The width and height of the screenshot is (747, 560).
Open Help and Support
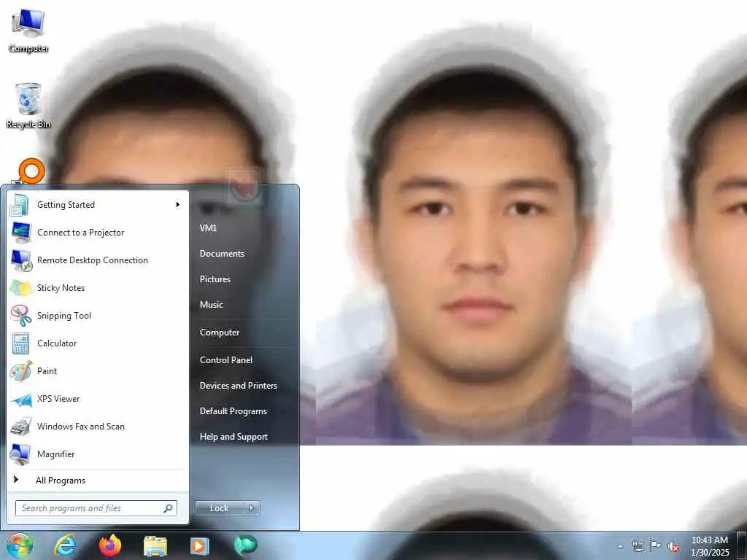[x=233, y=437]
